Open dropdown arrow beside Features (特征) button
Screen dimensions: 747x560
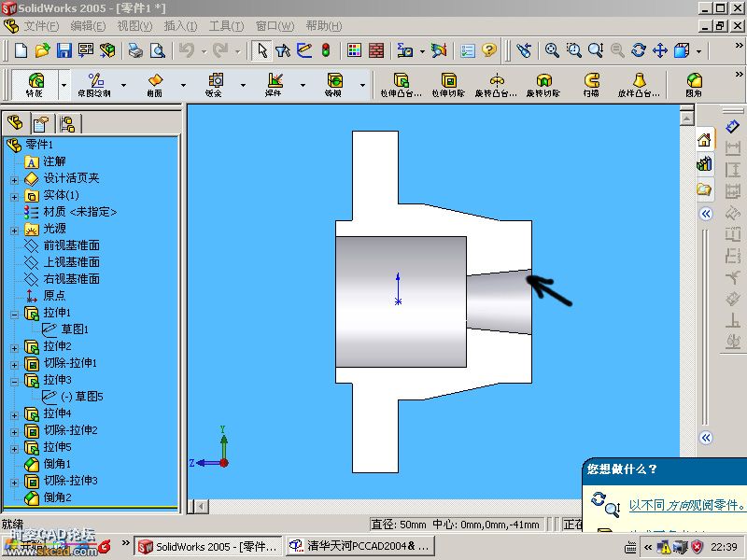click(x=63, y=85)
